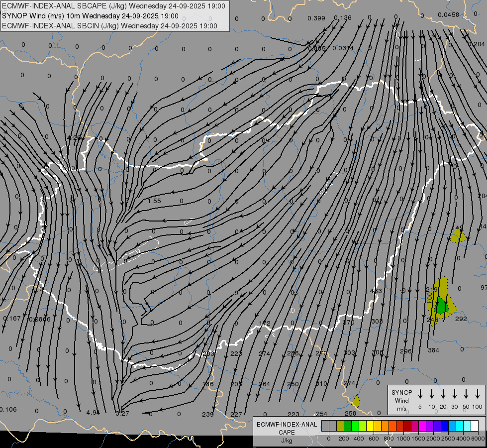Image resolution: width=487 pixels, height=448 pixels.
Task: Pick the orange swatch before 800 J/kg
Action: (385, 426)
